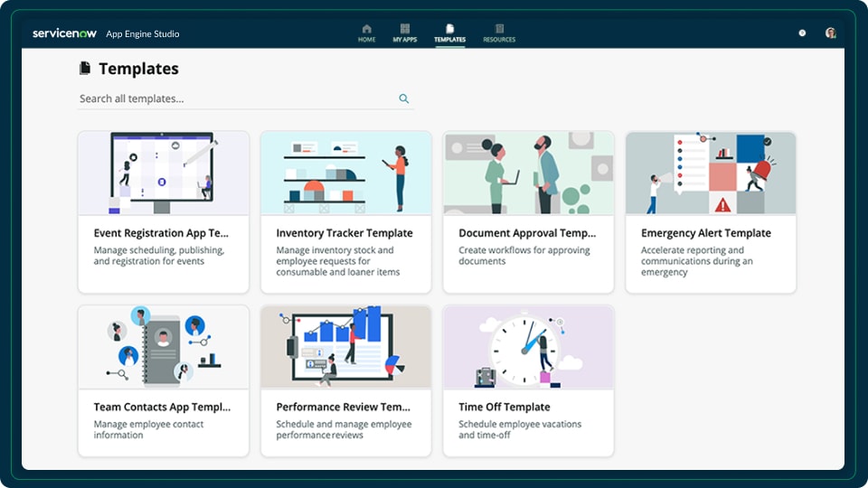Select the Document Approval template title

[x=527, y=233]
